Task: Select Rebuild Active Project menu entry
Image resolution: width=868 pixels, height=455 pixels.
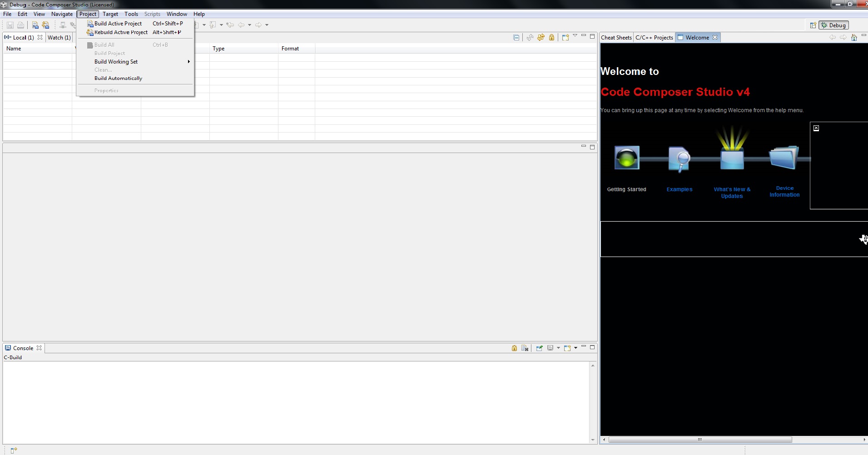Action: (x=135, y=32)
